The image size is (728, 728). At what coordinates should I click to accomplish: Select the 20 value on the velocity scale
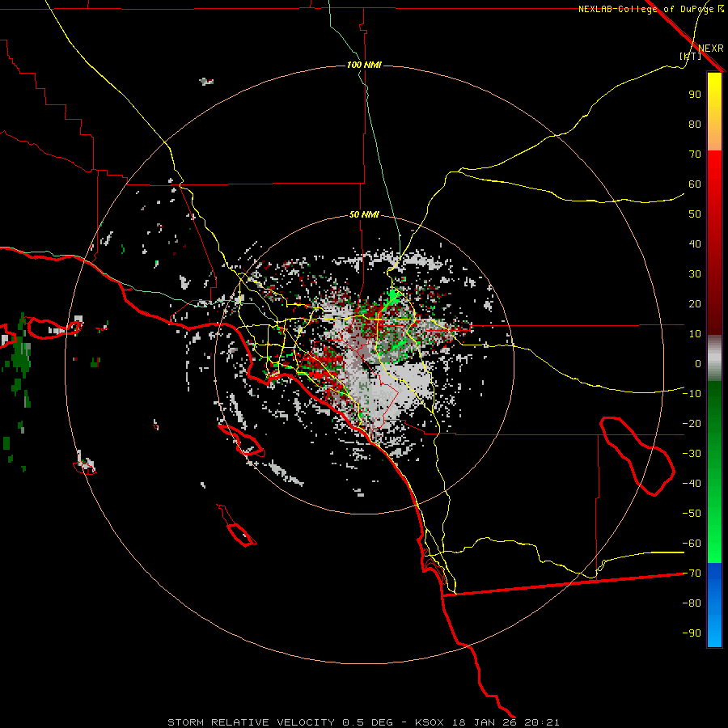click(x=695, y=304)
